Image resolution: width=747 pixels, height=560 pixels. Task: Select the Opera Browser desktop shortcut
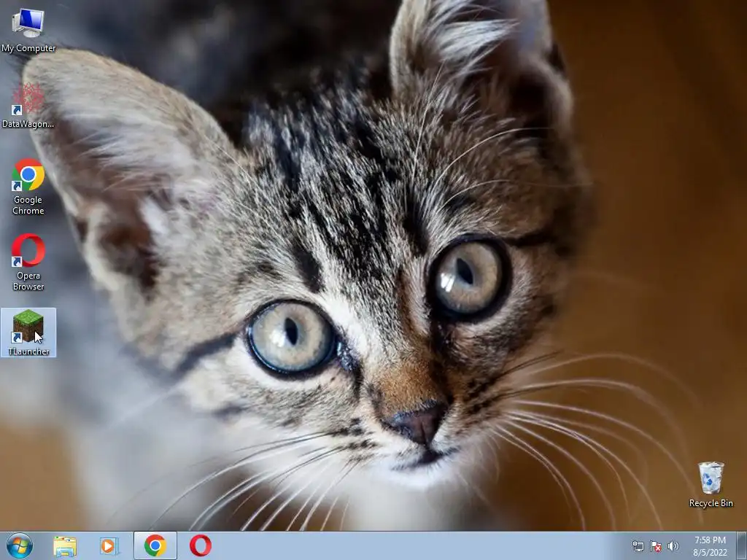point(28,262)
